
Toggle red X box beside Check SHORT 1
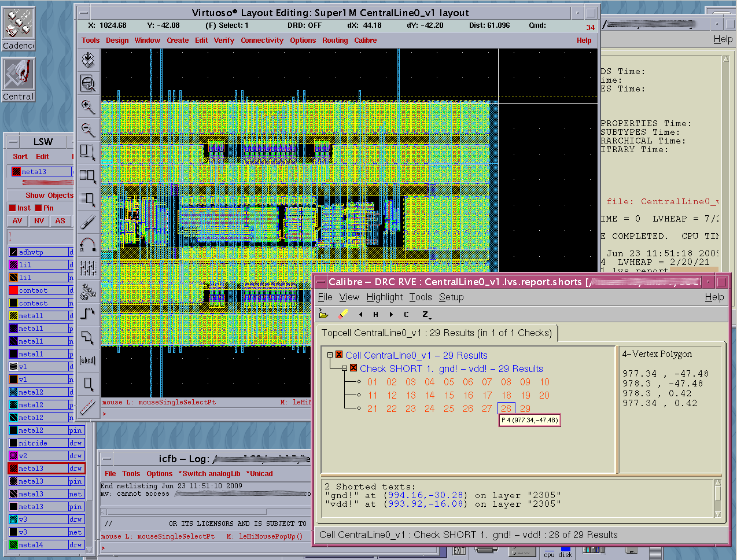(353, 368)
